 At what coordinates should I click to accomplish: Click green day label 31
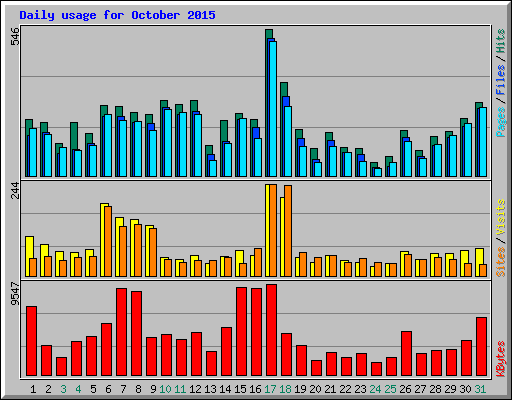pyautogui.click(x=480, y=389)
